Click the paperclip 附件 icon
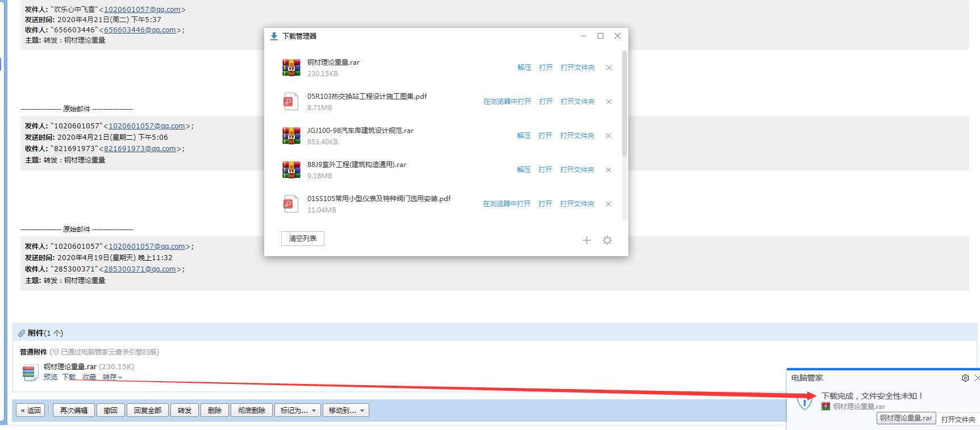The image size is (980, 430). pyautogui.click(x=22, y=333)
